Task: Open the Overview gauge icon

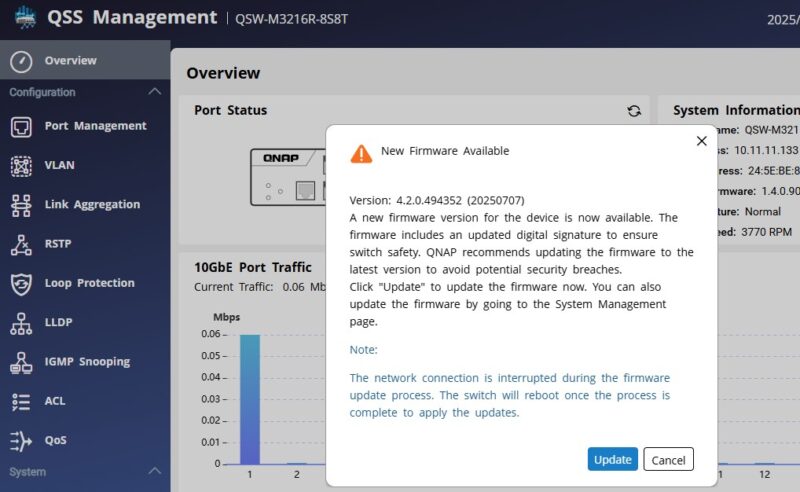Action: tap(21, 61)
